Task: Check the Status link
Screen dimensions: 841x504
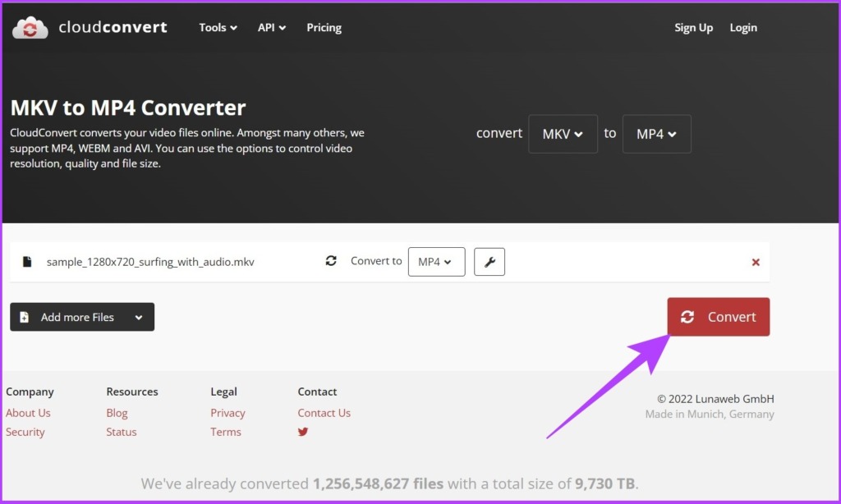Action: coord(122,432)
